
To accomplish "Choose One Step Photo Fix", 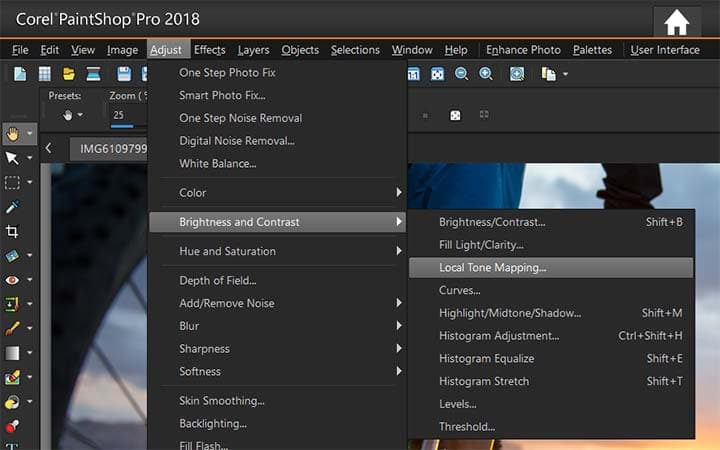I will tap(277, 73).
